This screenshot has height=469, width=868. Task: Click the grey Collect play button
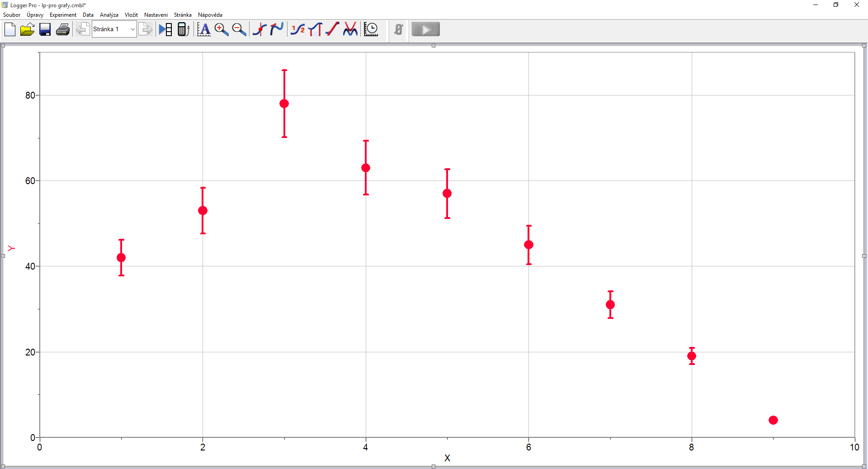[425, 29]
